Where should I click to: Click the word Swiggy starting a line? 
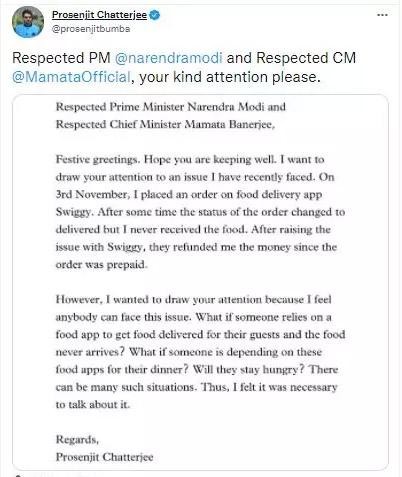tap(73, 212)
